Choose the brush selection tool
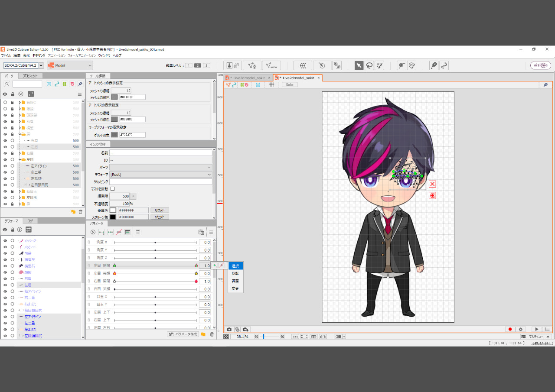This screenshot has height=392, width=555. click(x=379, y=65)
